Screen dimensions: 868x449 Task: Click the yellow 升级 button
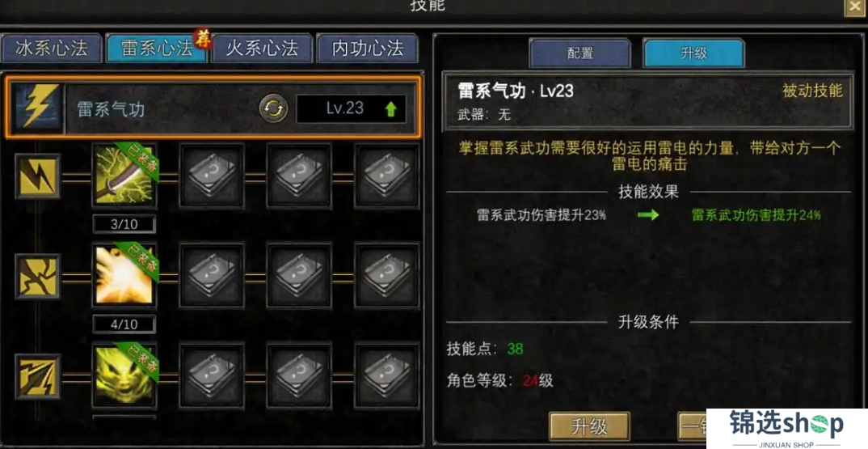tap(589, 426)
